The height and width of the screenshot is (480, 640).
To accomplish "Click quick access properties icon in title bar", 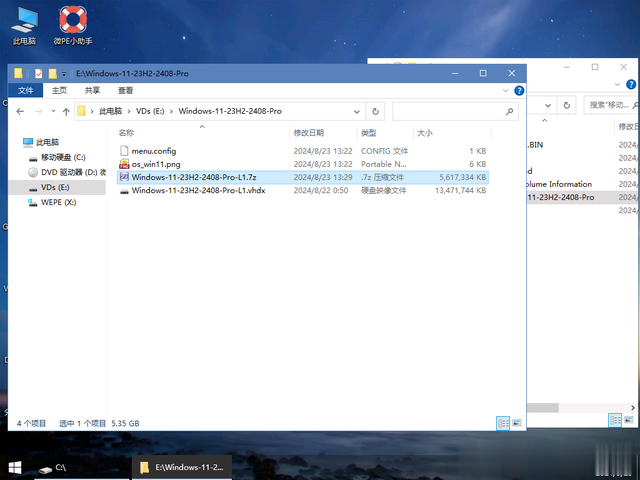I will (38, 73).
